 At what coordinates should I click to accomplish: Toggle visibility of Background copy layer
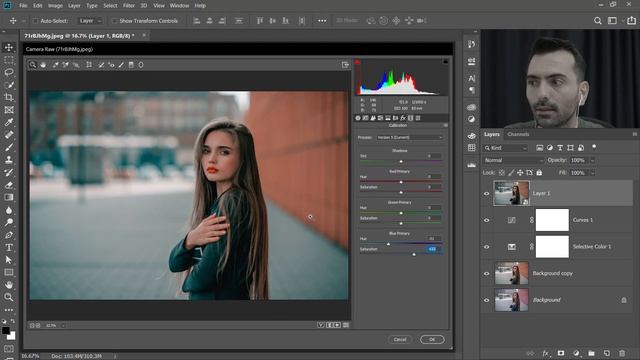click(x=487, y=273)
